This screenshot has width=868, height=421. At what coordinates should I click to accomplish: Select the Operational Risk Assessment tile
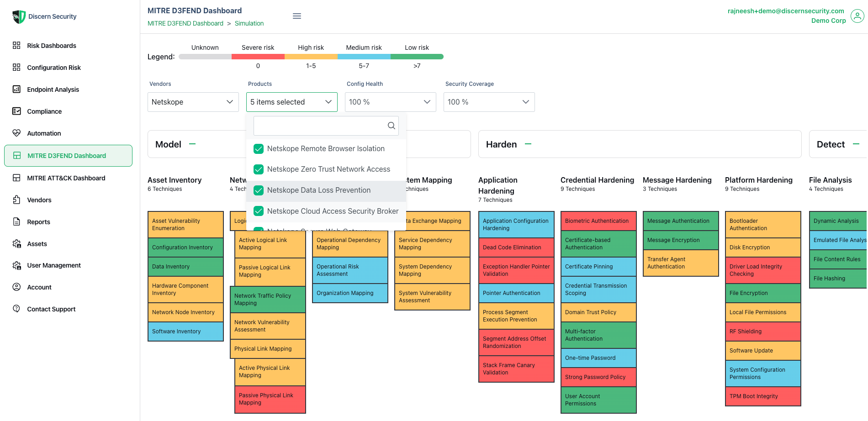coord(350,270)
